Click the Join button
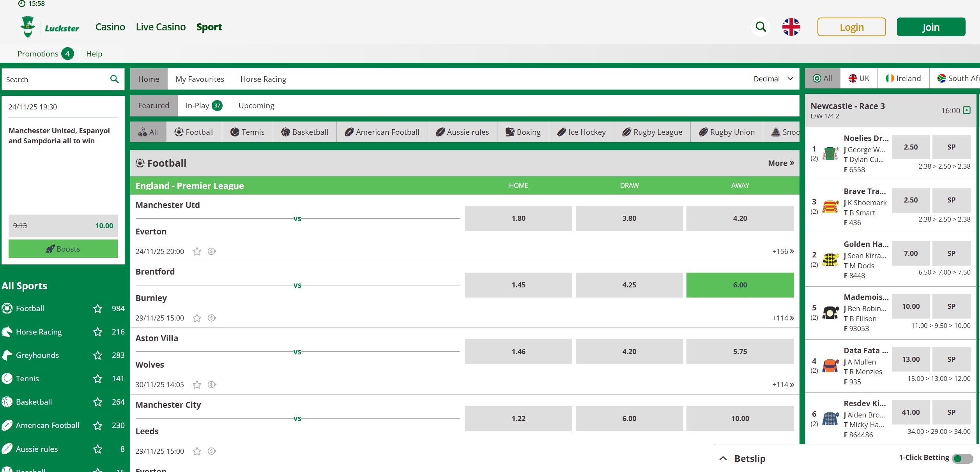The image size is (980, 472). (x=930, y=26)
